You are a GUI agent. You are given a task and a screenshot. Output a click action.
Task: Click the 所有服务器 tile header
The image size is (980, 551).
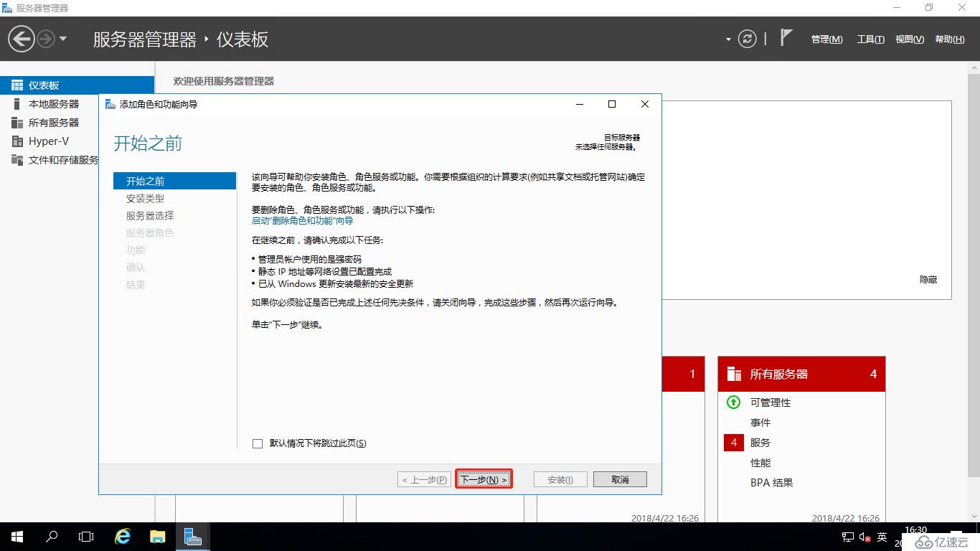801,374
